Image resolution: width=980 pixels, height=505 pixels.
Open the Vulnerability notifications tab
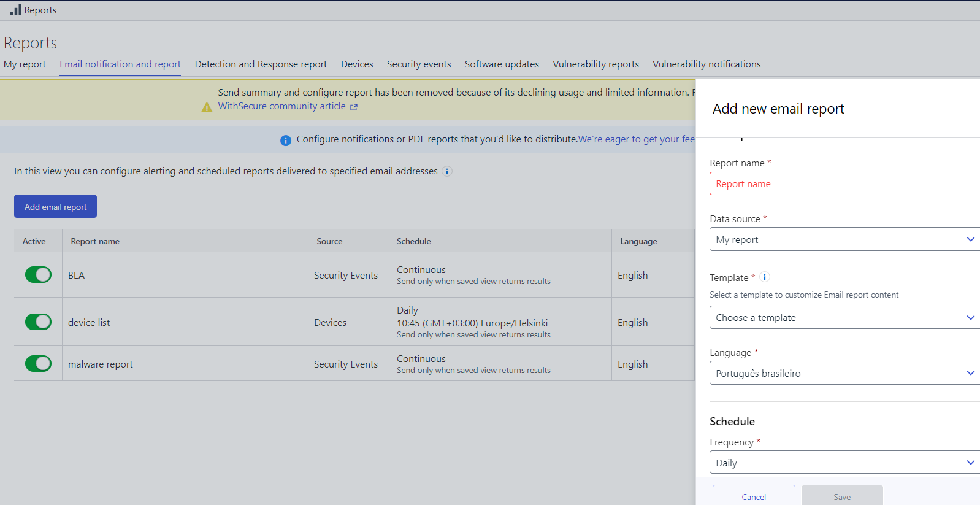click(706, 64)
